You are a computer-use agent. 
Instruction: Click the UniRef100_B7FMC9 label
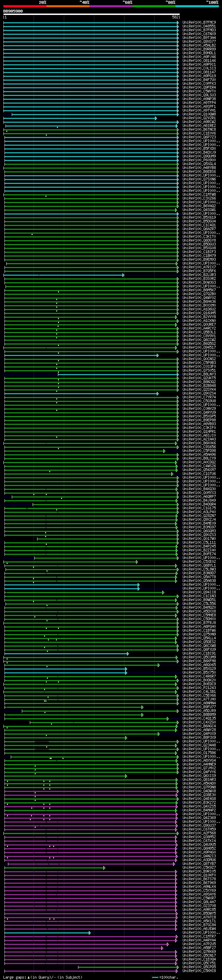click(x=199, y=23)
